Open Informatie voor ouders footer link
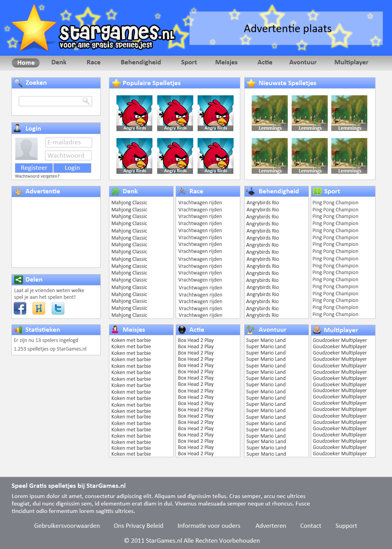This screenshot has width=392, height=549. tap(209, 526)
